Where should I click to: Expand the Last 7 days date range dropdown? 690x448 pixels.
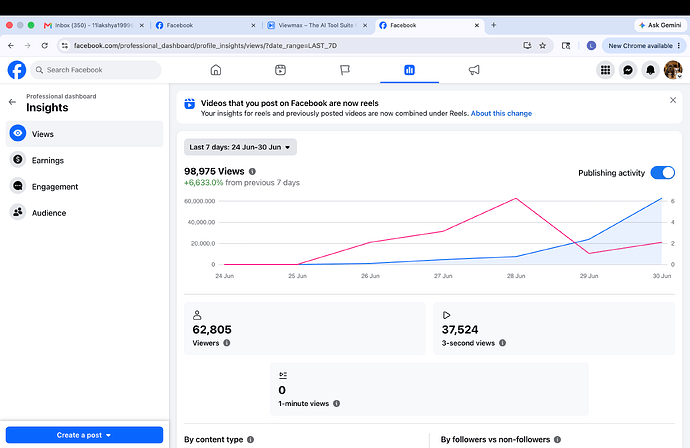coord(240,147)
